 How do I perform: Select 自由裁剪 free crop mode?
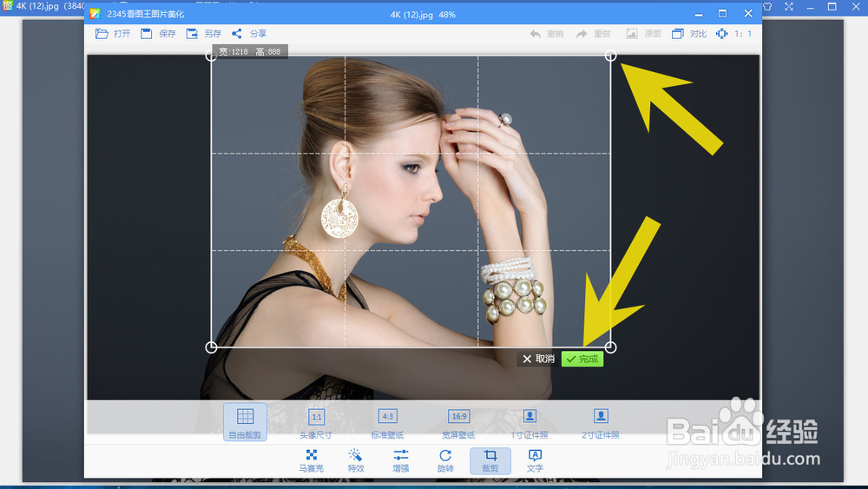point(246,422)
